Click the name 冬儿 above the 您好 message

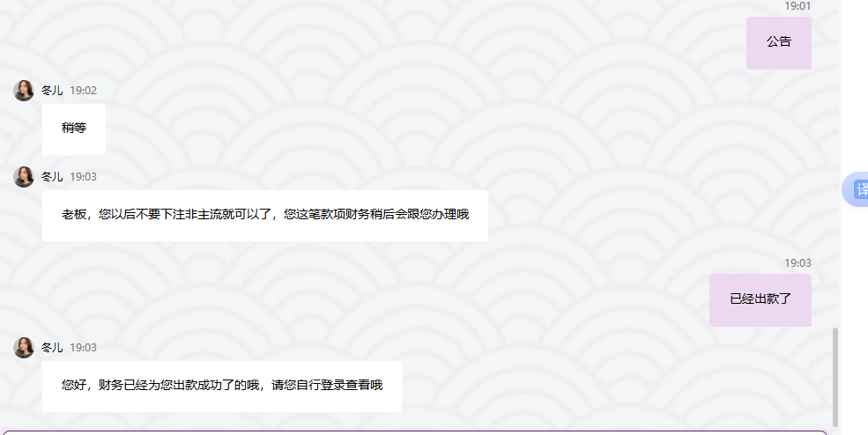[52, 348]
